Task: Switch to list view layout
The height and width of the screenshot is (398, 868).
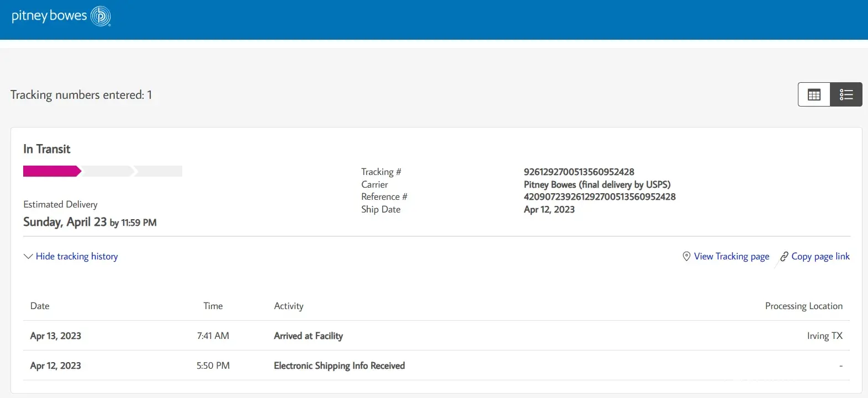Action: (x=846, y=94)
